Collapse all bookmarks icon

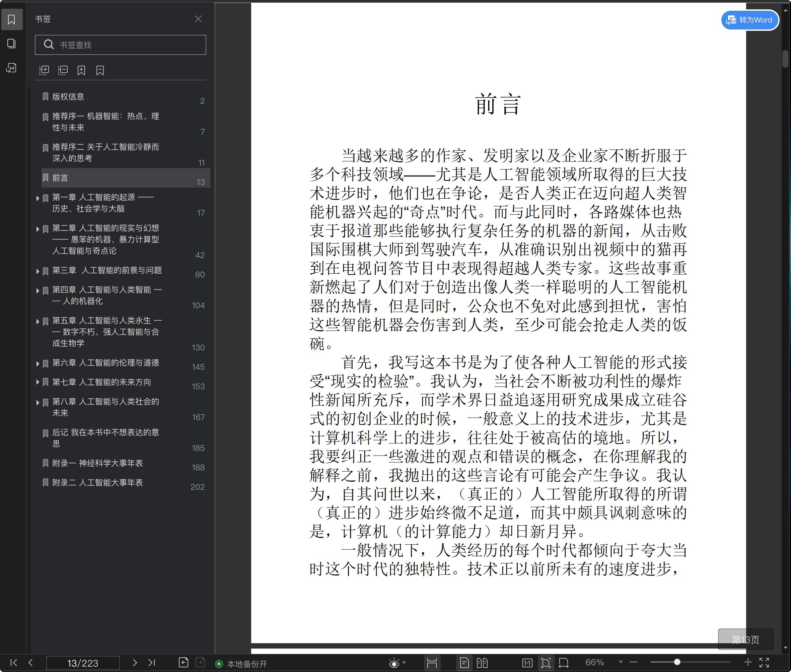click(63, 70)
